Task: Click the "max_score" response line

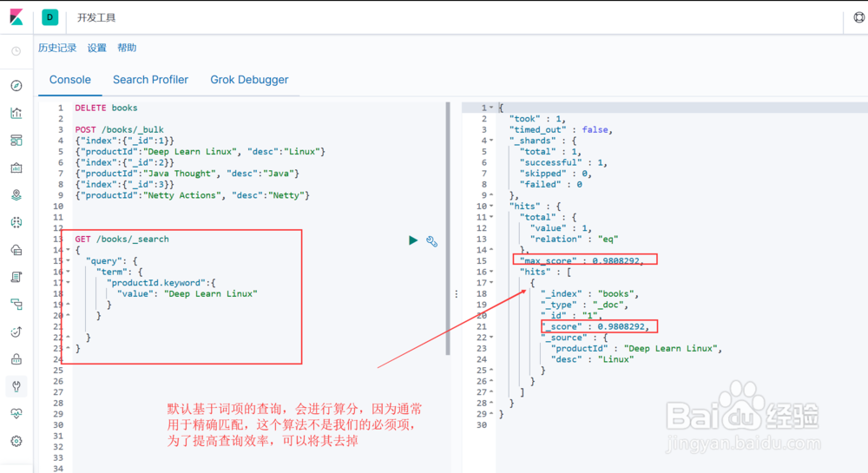Action: pos(582,260)
